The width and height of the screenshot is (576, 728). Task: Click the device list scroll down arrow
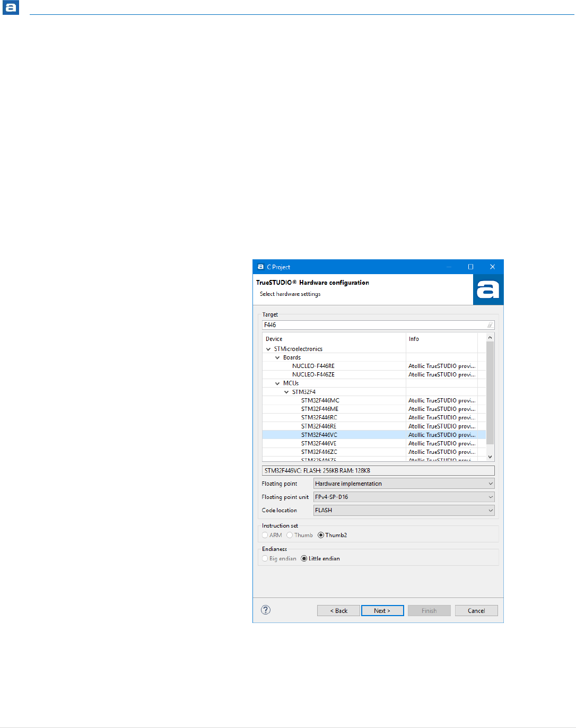tap(490, 457)
